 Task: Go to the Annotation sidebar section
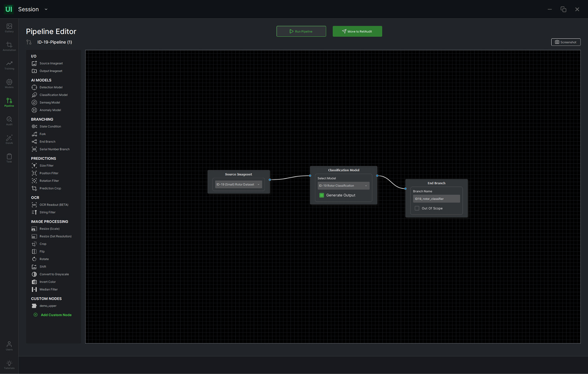coord(9,47)
